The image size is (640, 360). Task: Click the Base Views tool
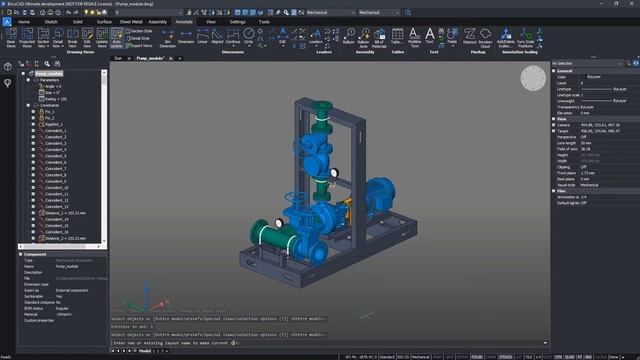(x=11, y=38)
